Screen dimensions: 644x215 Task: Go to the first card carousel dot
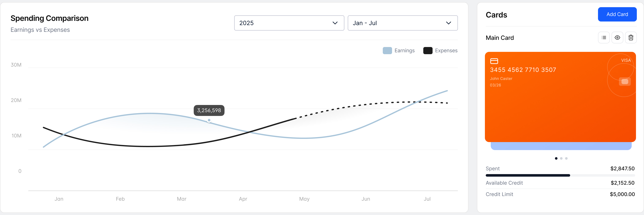[x=556, y=158]
